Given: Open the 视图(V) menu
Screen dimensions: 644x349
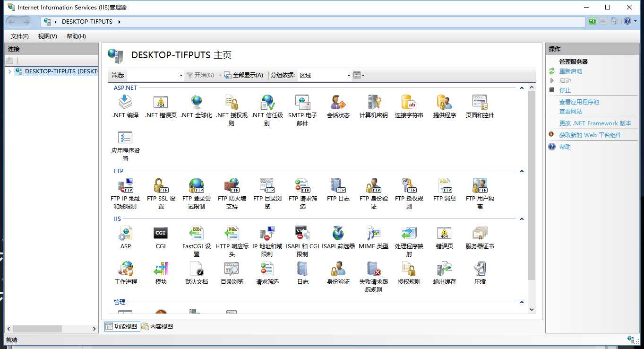Looking at the screenshot, I should coord(48,36).
